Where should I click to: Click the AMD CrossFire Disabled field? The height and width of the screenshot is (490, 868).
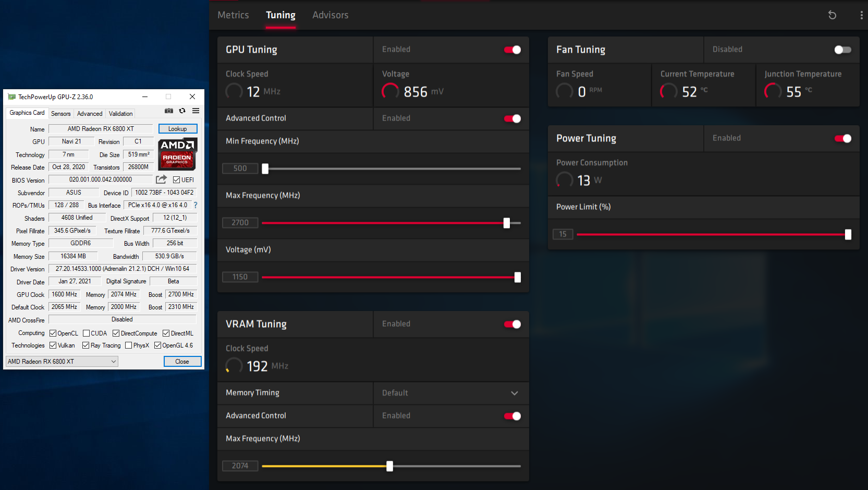(123, 319)
